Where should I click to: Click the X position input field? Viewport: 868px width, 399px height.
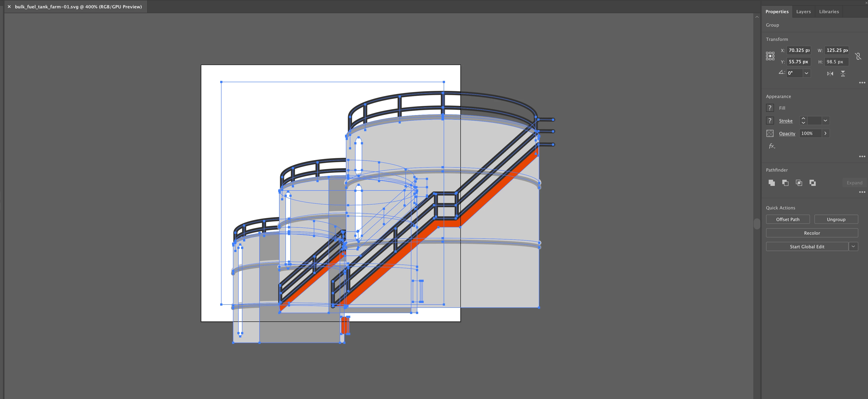[799, 50]
